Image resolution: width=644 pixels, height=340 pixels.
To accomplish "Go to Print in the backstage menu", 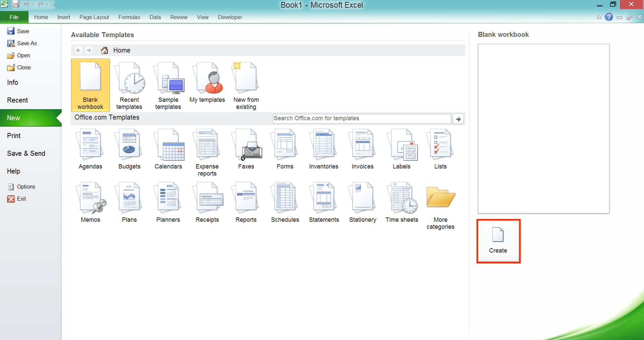I will tap(14, 136).
